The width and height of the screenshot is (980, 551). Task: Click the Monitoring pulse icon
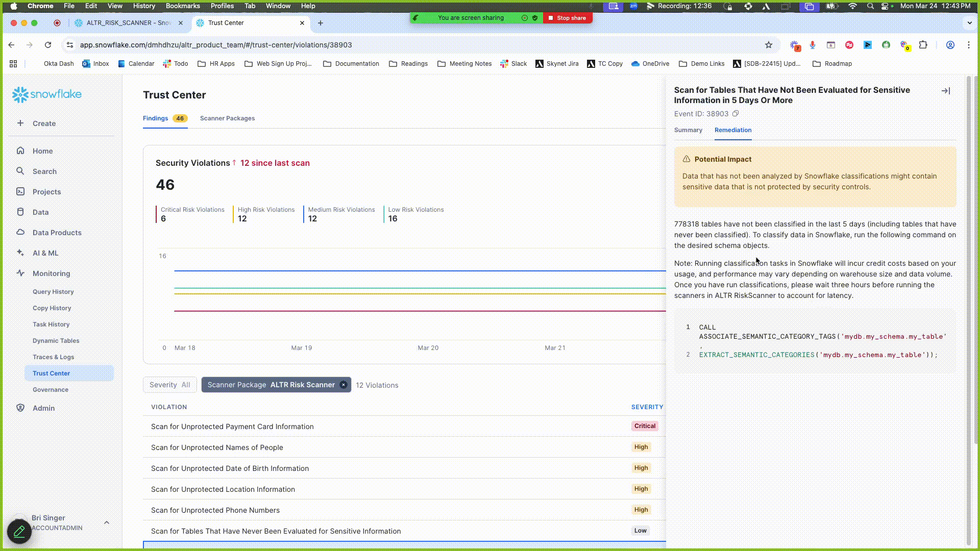click(20, 273)
